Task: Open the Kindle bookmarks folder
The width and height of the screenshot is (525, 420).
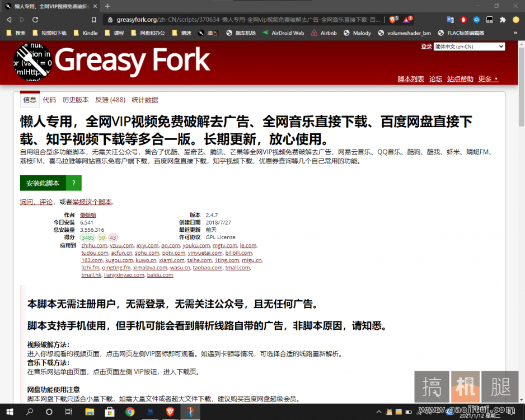Action: 86,33
